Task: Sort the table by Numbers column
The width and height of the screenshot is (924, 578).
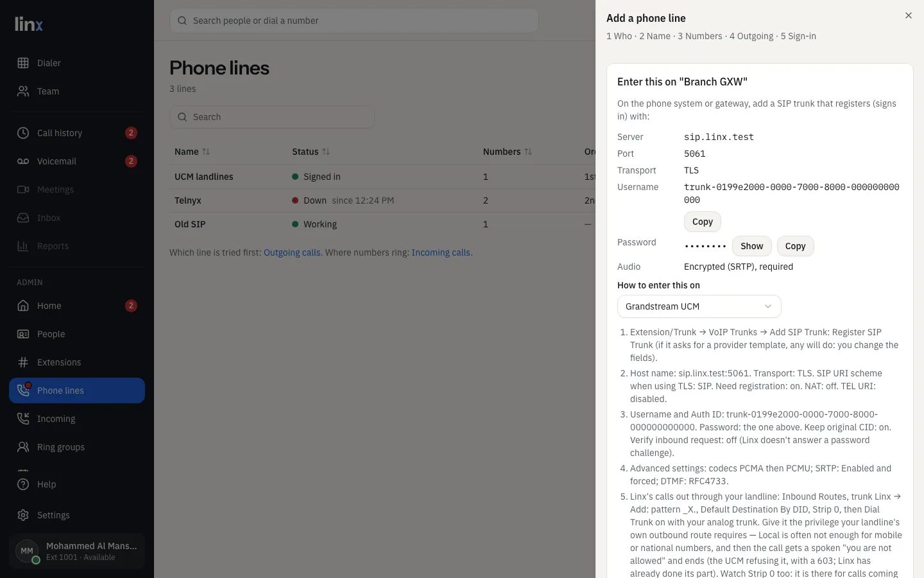Action: pos(508,152)
